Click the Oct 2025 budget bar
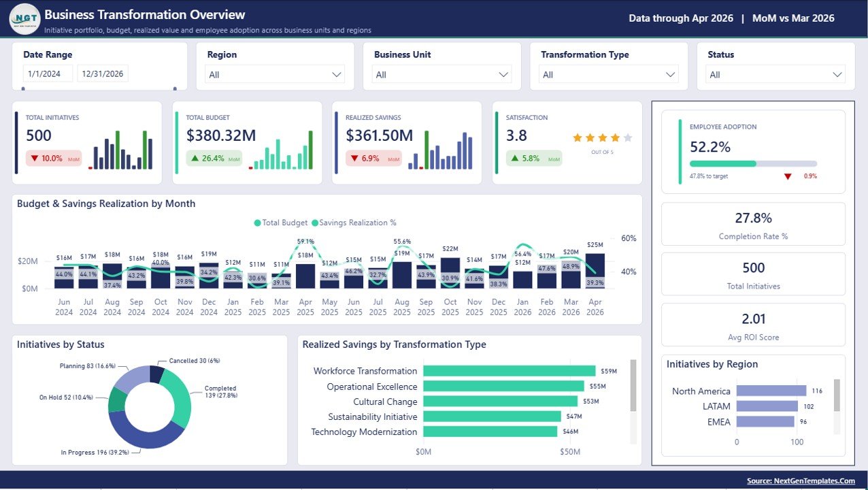Viewport: 868px width, 490px height. pos(450,273)
